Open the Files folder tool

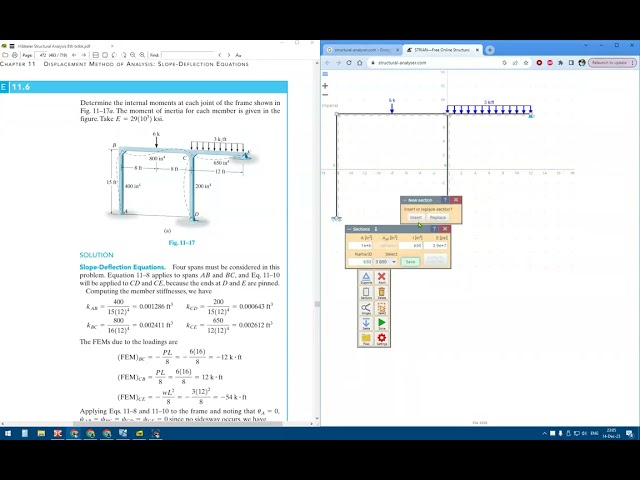366,339
